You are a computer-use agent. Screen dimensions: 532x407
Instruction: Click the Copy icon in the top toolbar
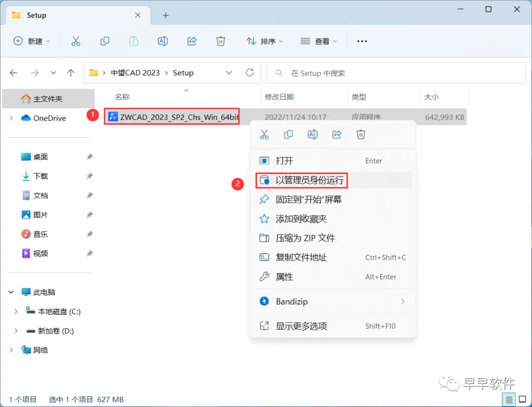pyautogui.click(x=105, y=41)
